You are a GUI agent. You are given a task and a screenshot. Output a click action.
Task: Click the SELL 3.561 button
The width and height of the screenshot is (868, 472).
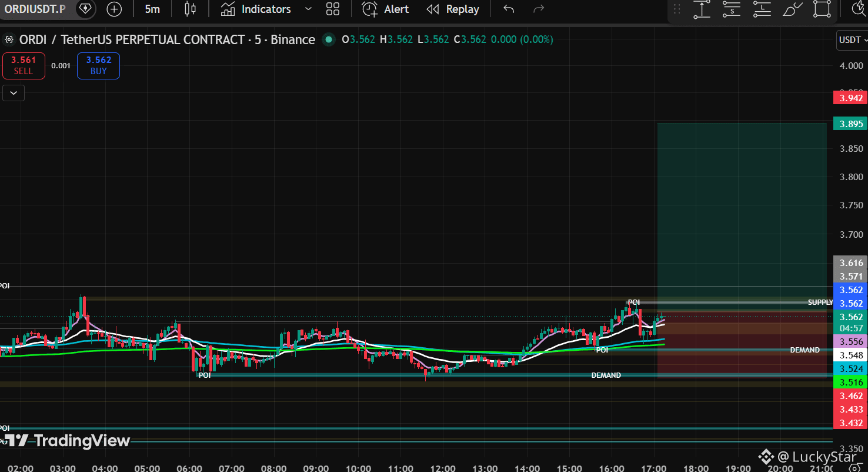tap(24, 65)
